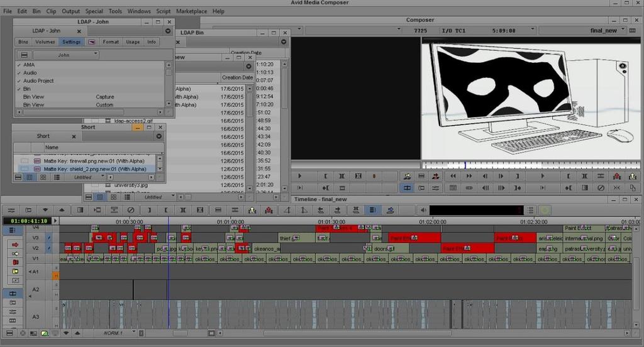The image size is (644, 347).
Task: Select the A2 audio track selector
Action: pyautogui.click(x=36, y=290)
